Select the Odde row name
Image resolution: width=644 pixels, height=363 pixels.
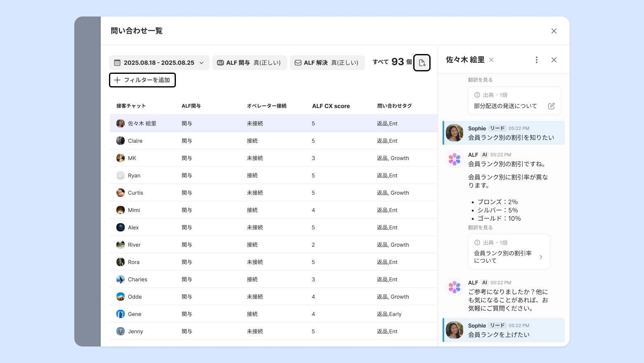tap(135, 297)
